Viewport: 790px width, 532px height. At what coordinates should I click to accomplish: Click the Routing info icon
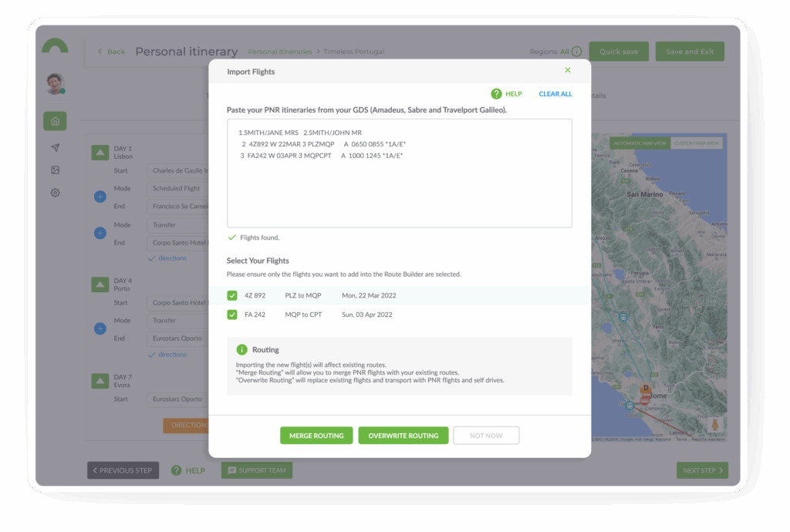click(241, 349)
